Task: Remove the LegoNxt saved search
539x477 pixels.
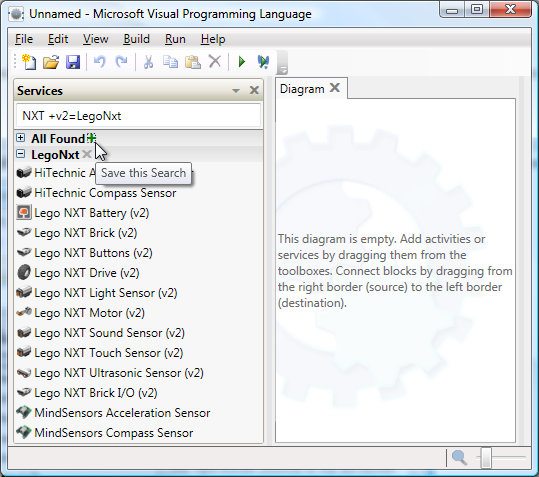Action: (x=87, y=154)
